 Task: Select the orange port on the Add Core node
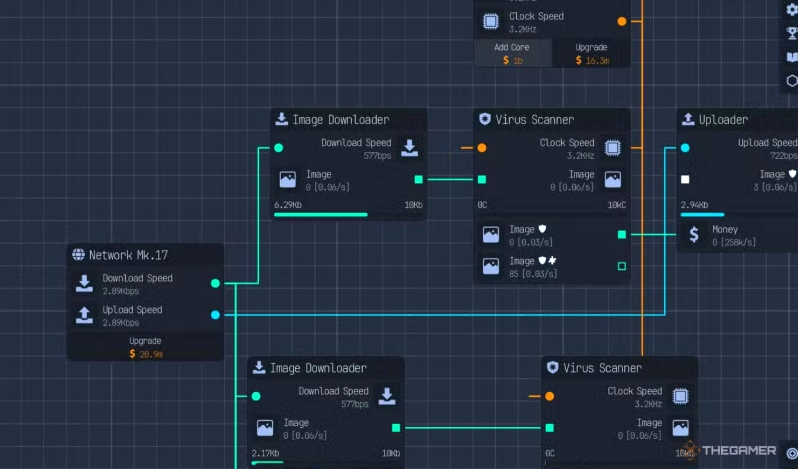(621, 21)
